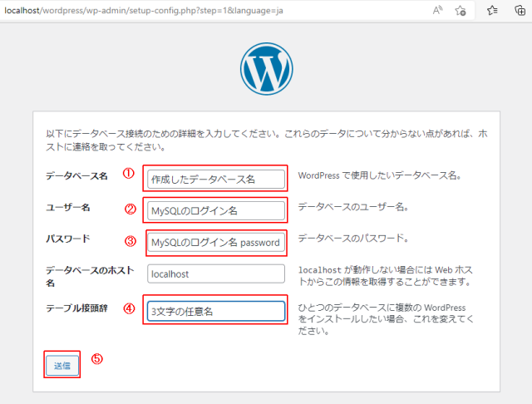The image size is (532, 404).
Task: Open the Favorites list icon
Action: click(492, 10)
